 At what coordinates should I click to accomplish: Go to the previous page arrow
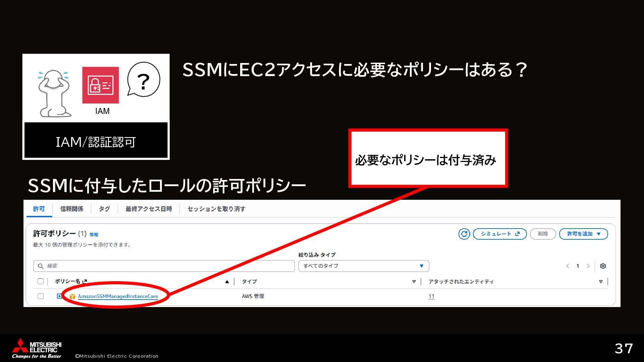tap(568, 266)
